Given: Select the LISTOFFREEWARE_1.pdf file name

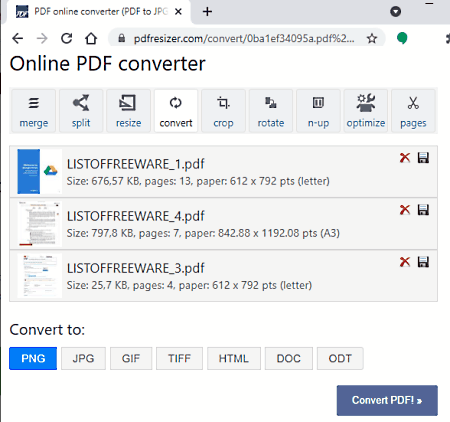Looking at the screenshot, I should tap(136, 164).
